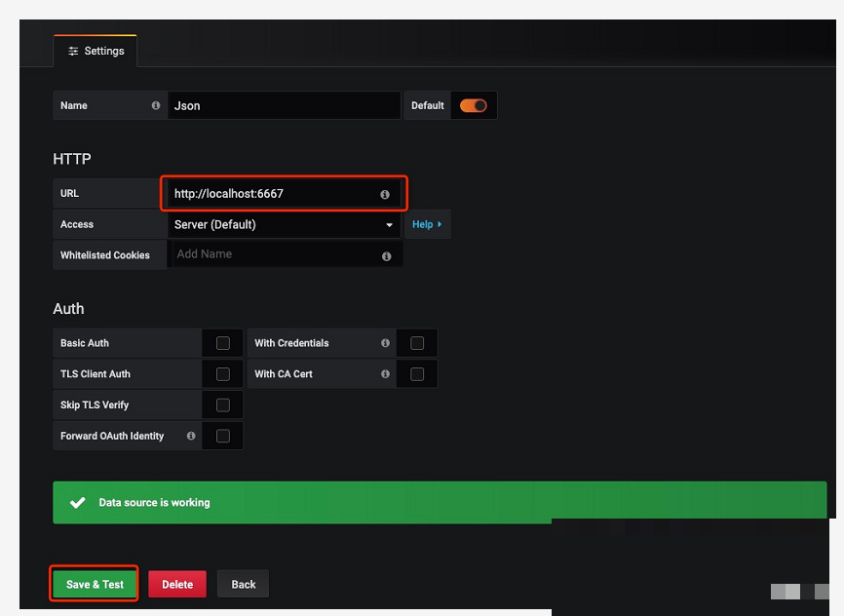
Task: Enable the TLS Client Auth checkbox
Action: pos(223,374)
